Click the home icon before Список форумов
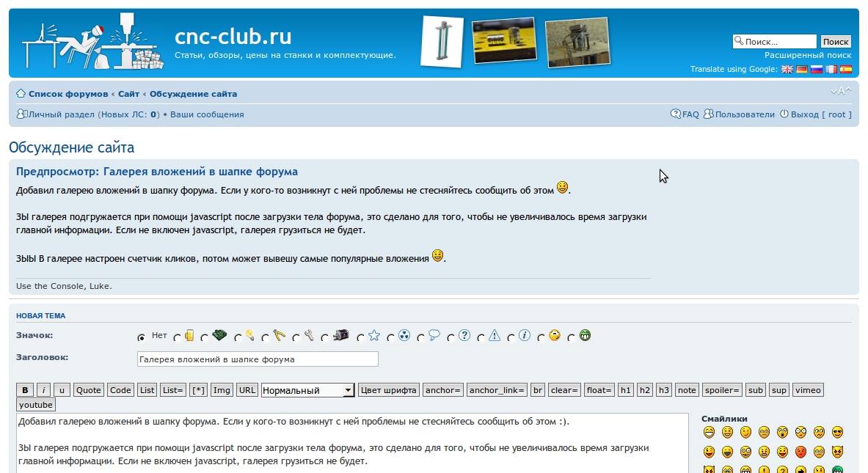This screenshot has height=473, width=868. pos(21,93)
